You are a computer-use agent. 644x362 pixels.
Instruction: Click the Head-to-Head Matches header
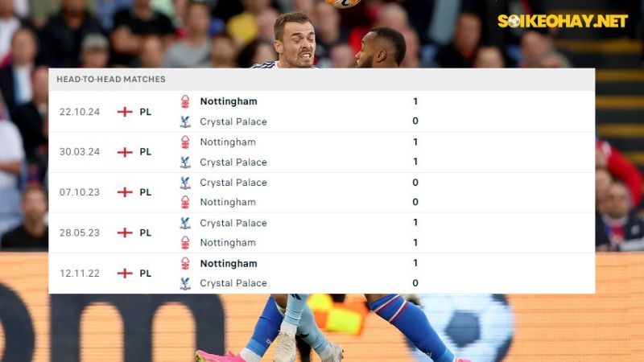point(111,79)
